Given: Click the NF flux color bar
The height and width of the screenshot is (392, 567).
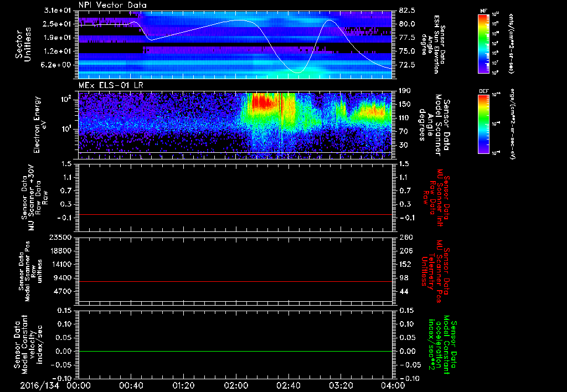Looking at the screenshot, I should click(483, 44).
